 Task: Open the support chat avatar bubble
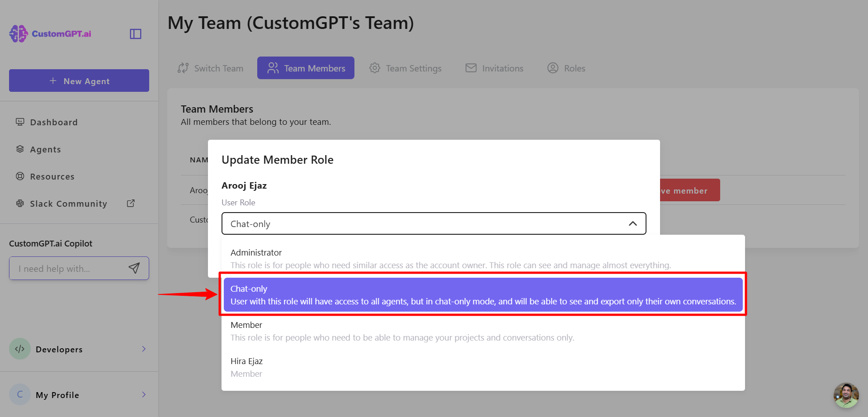(x=846, y=395)
